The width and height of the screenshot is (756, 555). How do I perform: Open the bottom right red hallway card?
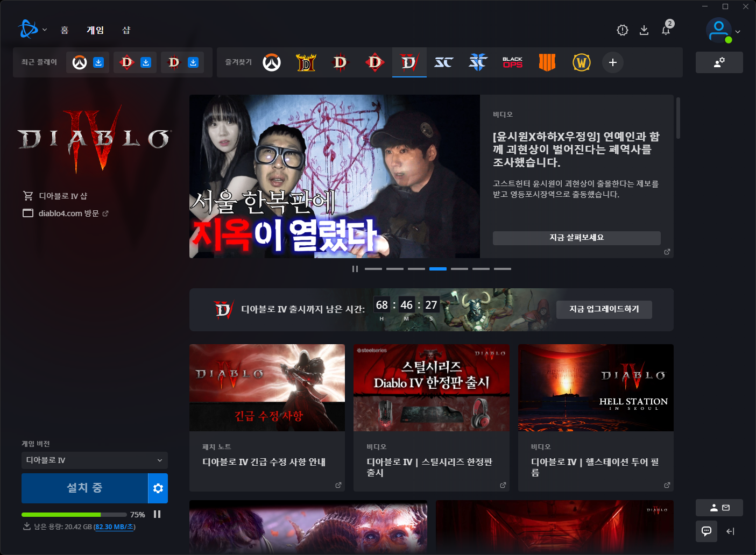click(x=555, y=527)
